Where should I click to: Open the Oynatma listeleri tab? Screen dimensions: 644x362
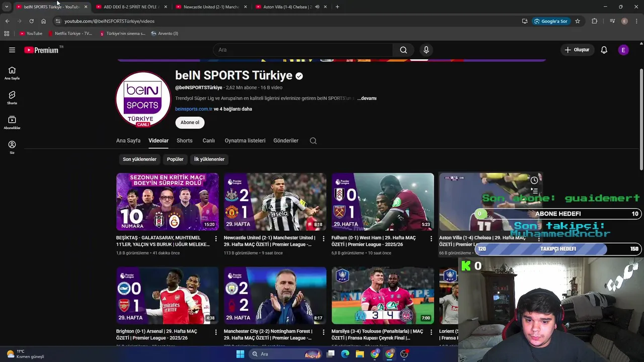coord(245,141)
